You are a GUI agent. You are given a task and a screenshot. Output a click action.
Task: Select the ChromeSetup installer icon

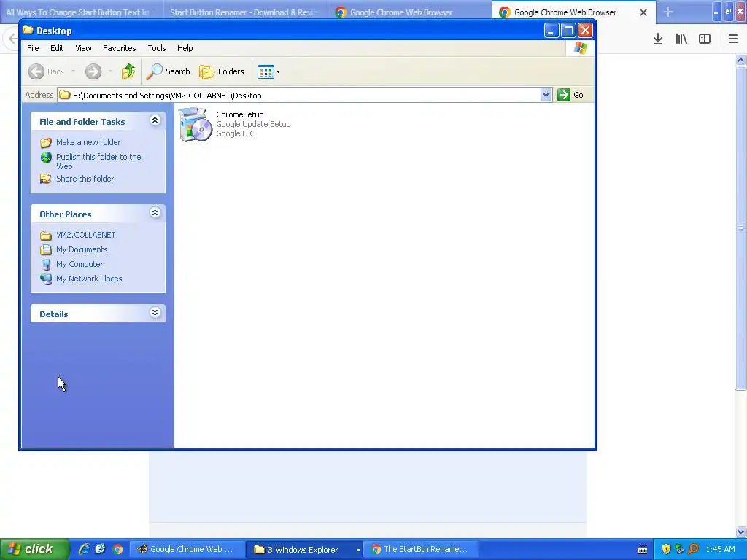click(196, 124)
